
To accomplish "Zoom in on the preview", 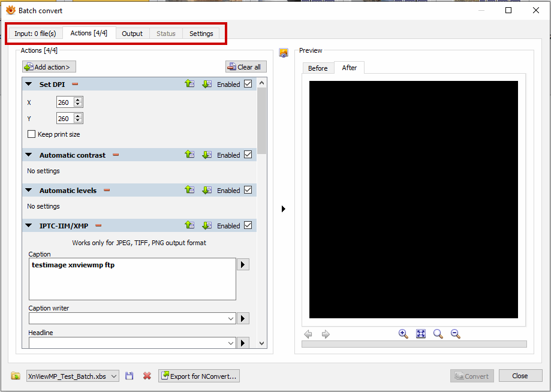I will pyautogui.click(x=404, y=334).
